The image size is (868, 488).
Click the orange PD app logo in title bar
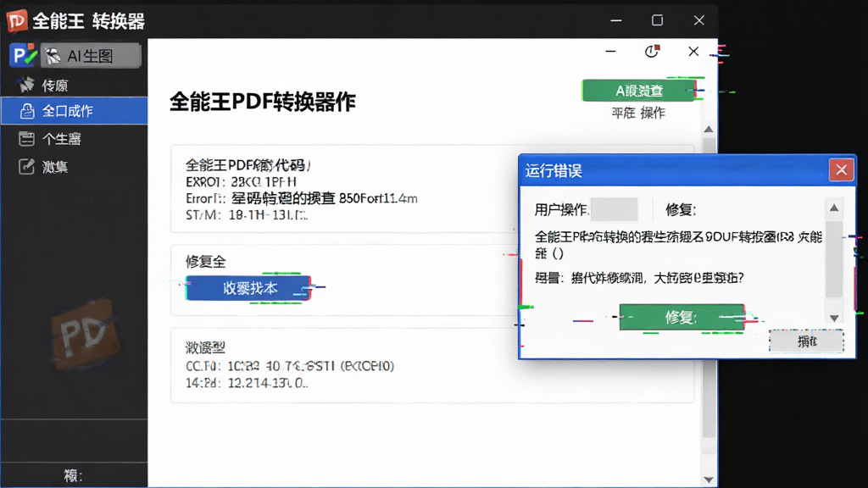16,21
